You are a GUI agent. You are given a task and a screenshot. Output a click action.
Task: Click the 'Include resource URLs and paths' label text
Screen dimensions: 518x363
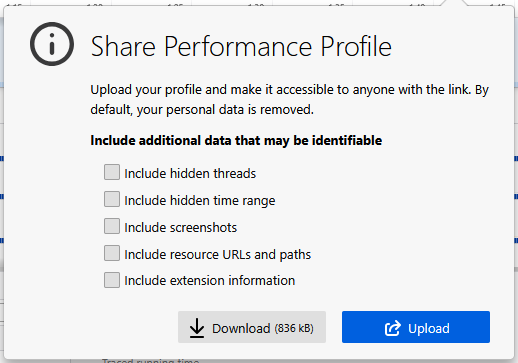[217, 255]
